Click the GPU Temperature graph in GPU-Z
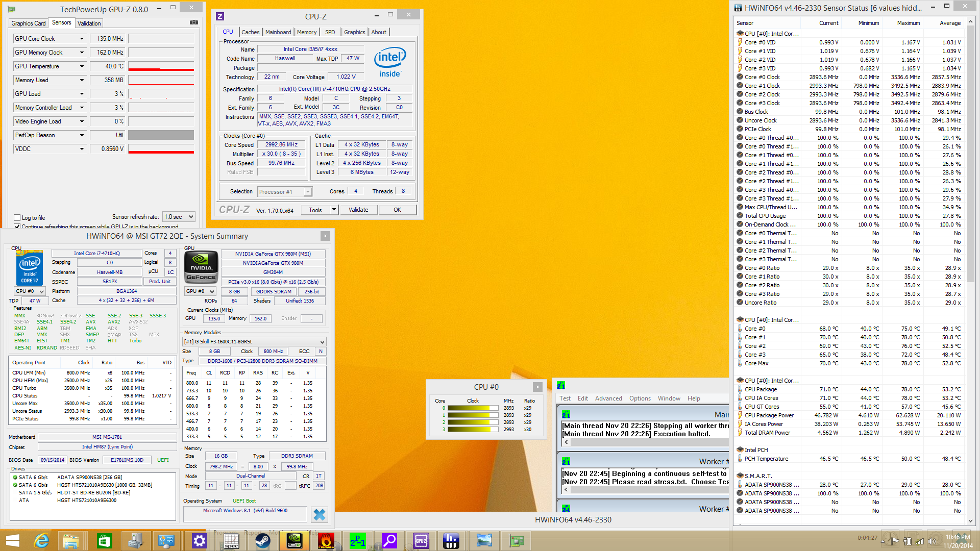 161,66
